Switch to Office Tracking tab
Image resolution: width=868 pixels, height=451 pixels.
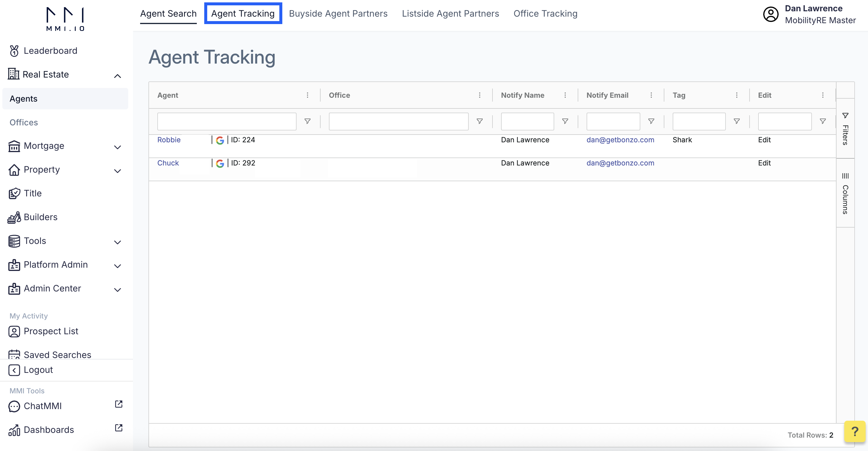pos(545,13)
